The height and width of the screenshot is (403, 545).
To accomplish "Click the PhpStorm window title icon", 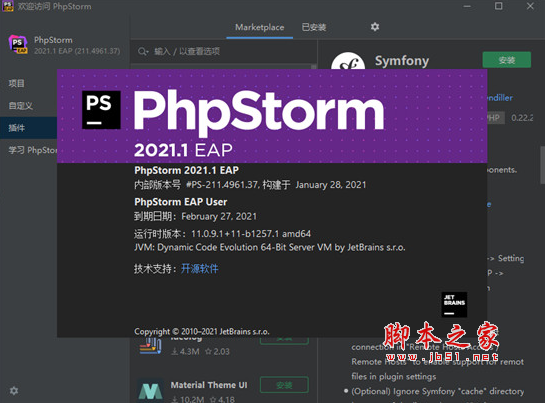I will 8,6.
